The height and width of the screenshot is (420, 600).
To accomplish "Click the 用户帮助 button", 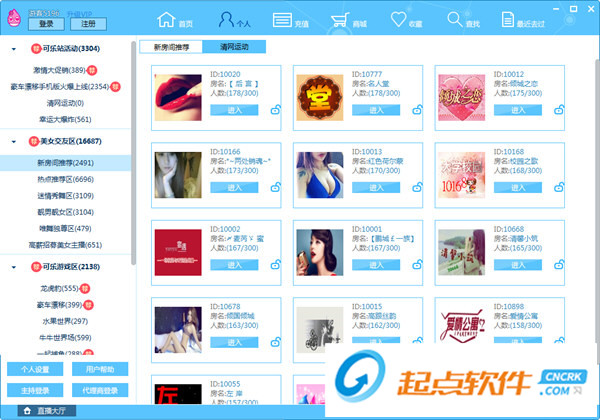I will point(100,369).
